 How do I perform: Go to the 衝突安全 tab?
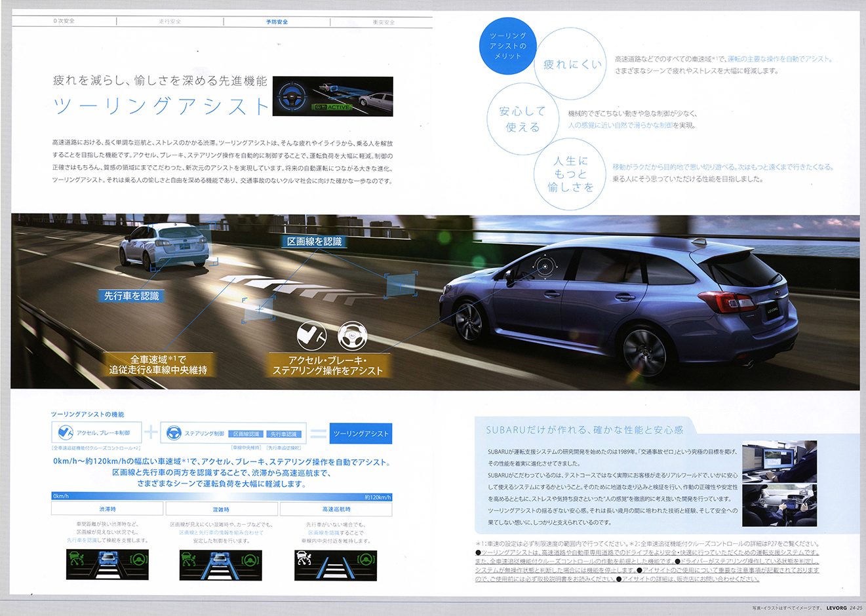pyautogui.click(x=384, y=22)
